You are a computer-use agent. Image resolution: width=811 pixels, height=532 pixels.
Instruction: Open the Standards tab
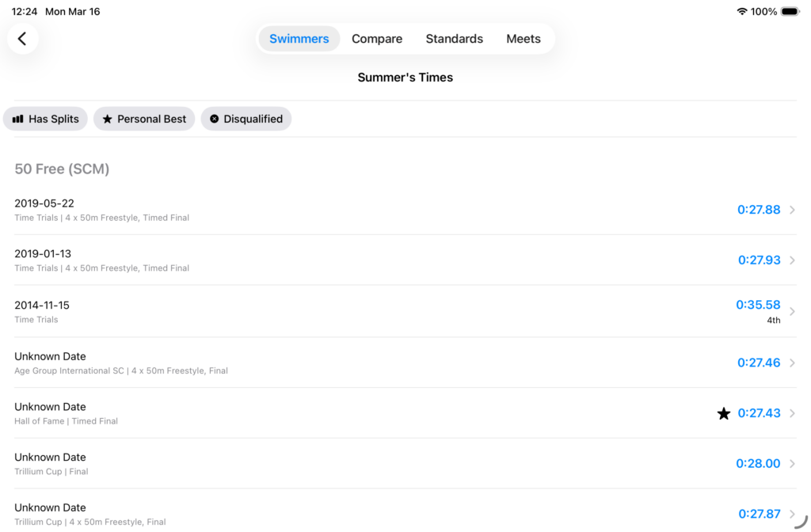(454, 39)
